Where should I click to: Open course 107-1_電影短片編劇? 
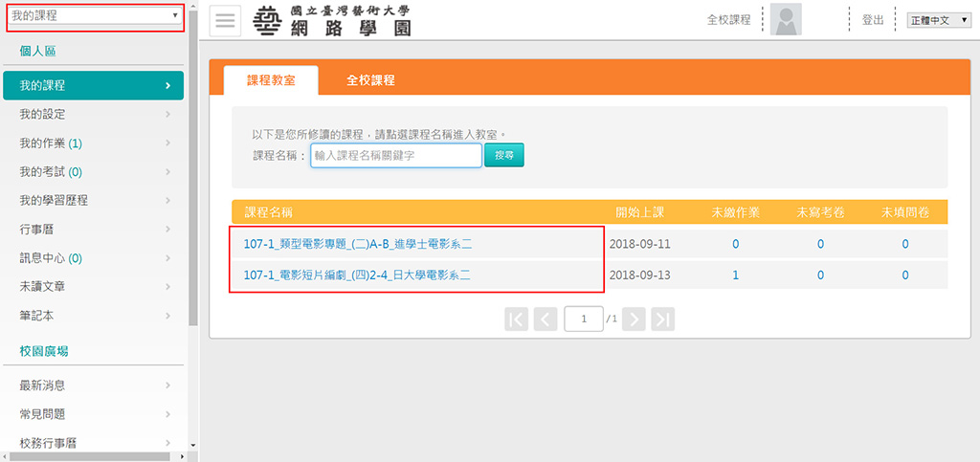pyautogui.click(x=357, y=275)
